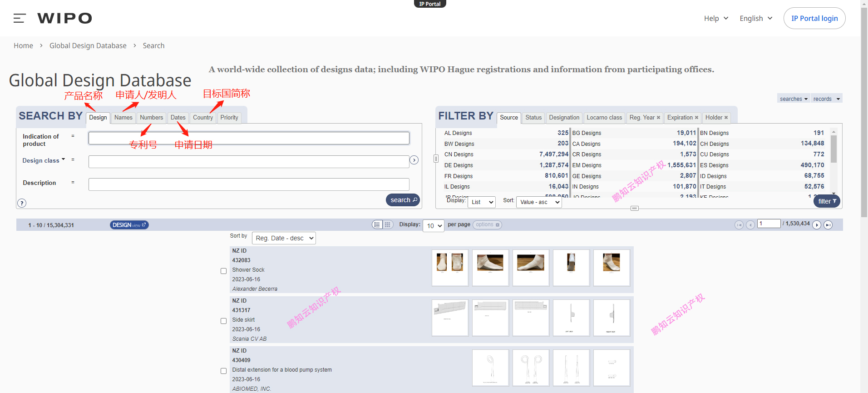Viewport: 868px width, 393px height.
Task: Expand the per page display dropdown
Action: [x=434, y=226]
